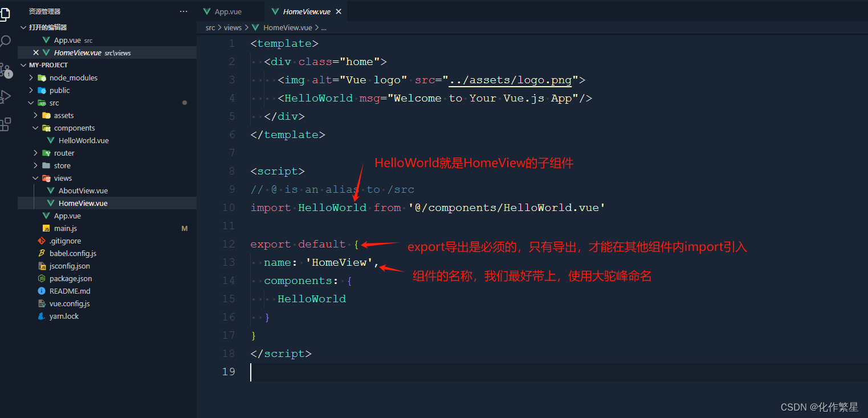
Task: Click line number 10 in the gutter
Action: pos(229,208)
